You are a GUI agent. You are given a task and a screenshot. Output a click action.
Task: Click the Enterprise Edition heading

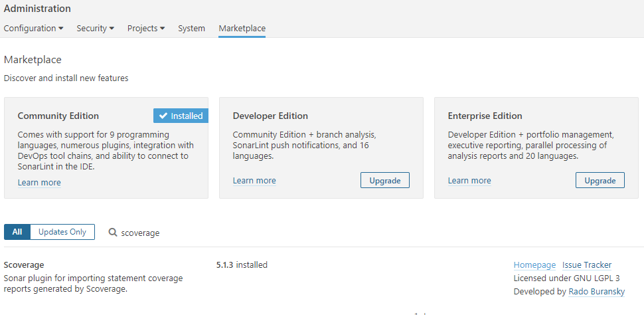click(x=485, y=116)
